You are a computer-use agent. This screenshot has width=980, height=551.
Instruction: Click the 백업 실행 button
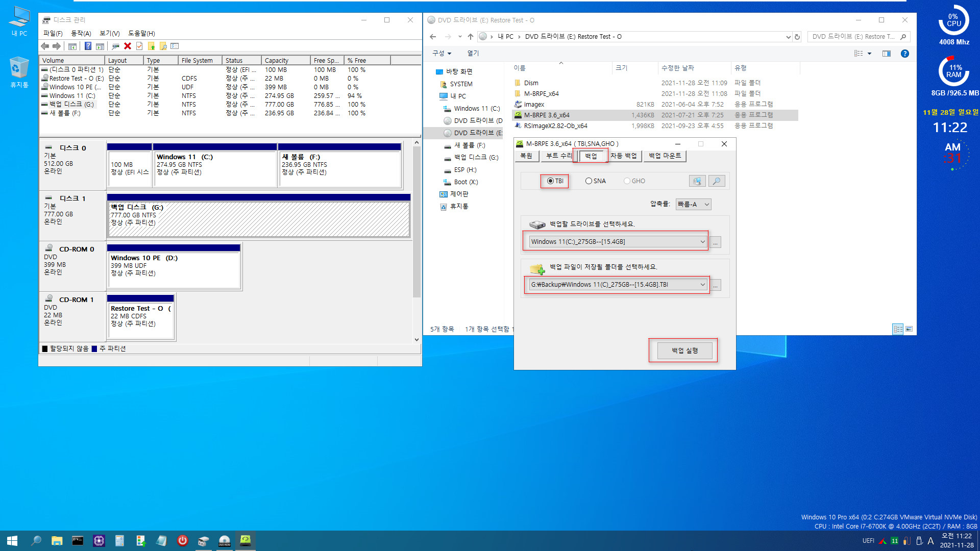click(x=683, y=350)
